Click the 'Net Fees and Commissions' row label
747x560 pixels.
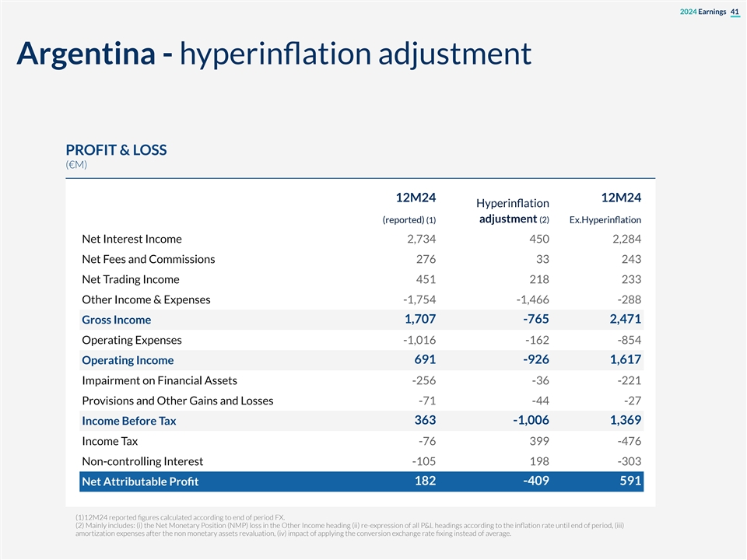pos(148,259)
